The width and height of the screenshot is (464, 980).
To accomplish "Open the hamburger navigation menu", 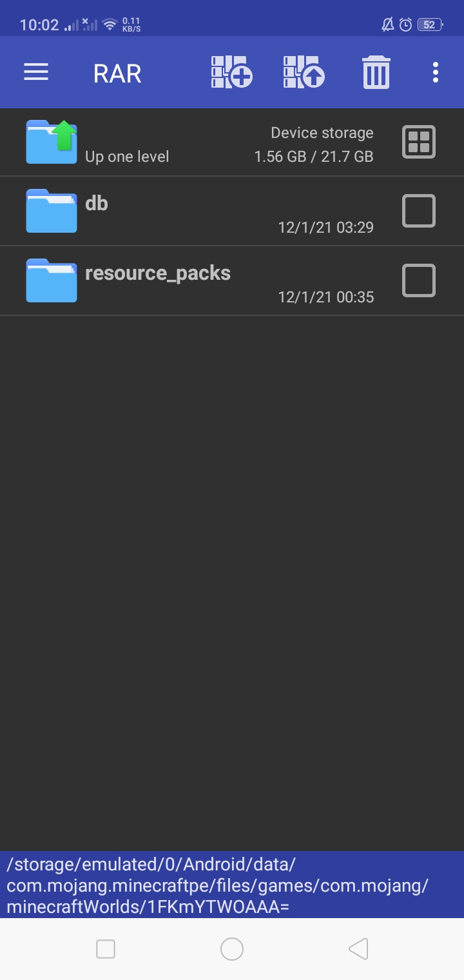I will tap(36, 72).
